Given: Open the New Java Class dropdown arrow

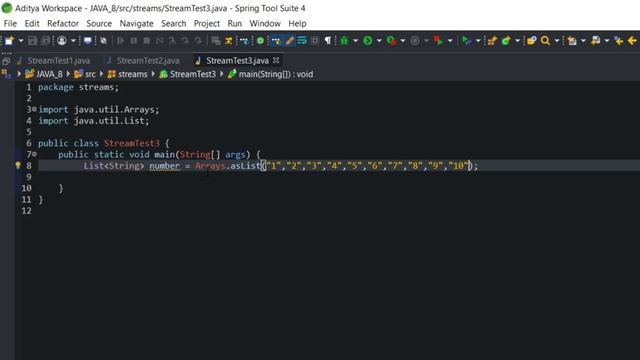Looking at the screenshot, I should [x=518, y=41].
